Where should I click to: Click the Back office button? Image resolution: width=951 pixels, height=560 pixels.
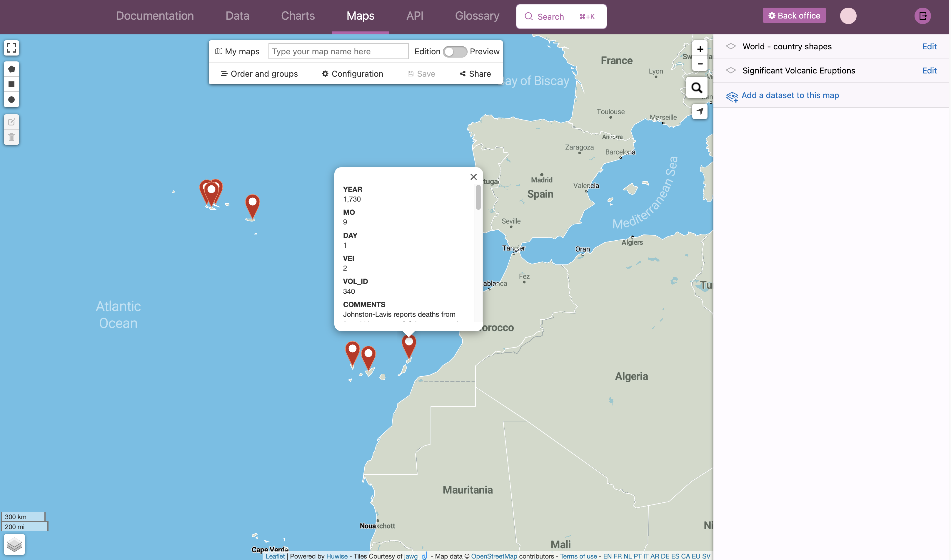click(x=794, y=16)
